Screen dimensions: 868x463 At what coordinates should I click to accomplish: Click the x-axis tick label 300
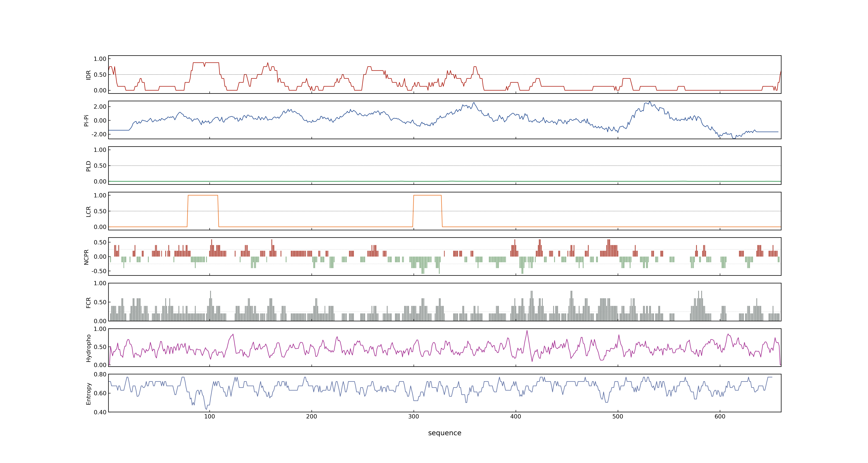coord(414,416)
